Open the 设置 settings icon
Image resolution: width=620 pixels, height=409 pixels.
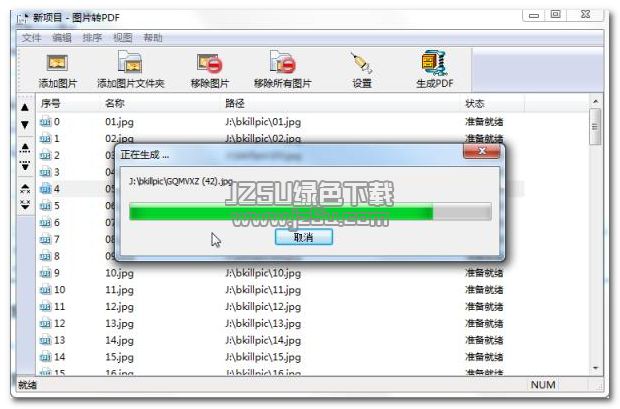pyautogui.click(x=361, y=63)
